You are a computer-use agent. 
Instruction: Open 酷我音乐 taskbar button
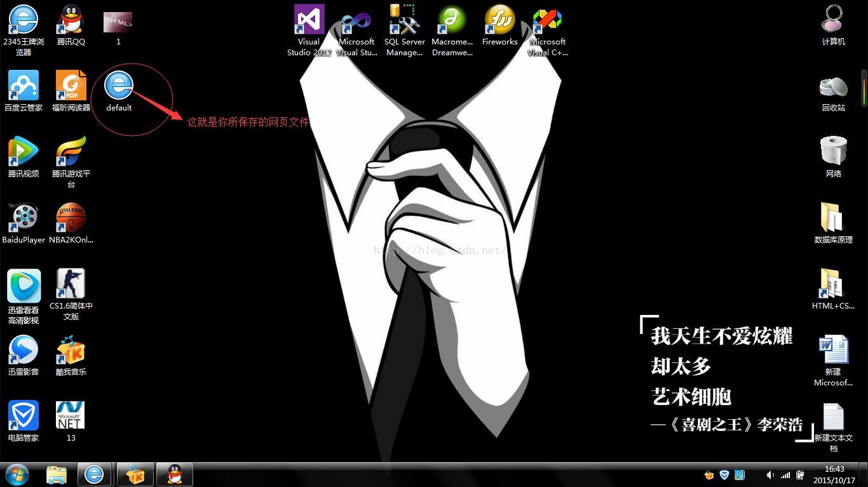click(135, 474)
